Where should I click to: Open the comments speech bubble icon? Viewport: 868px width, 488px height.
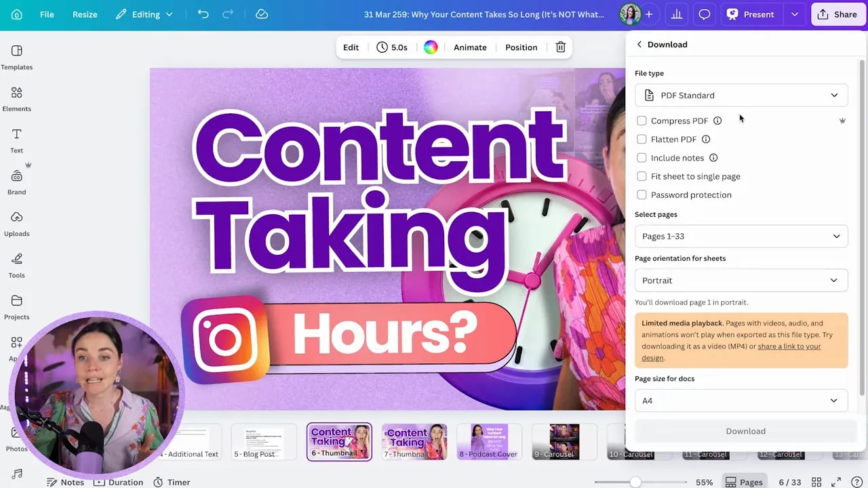coord(705,14)
